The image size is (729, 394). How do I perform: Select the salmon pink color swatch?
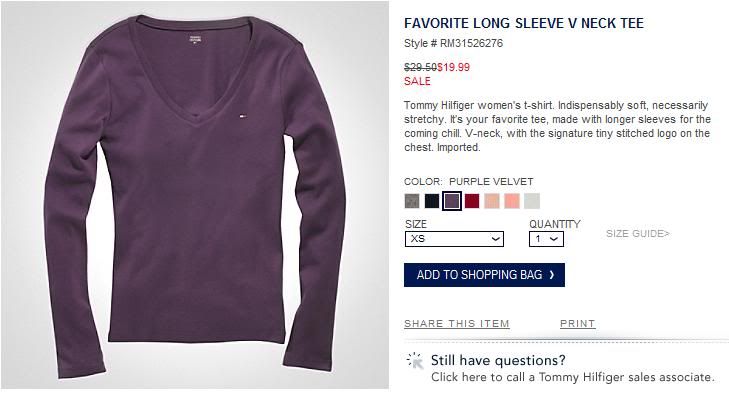point(512,201)
